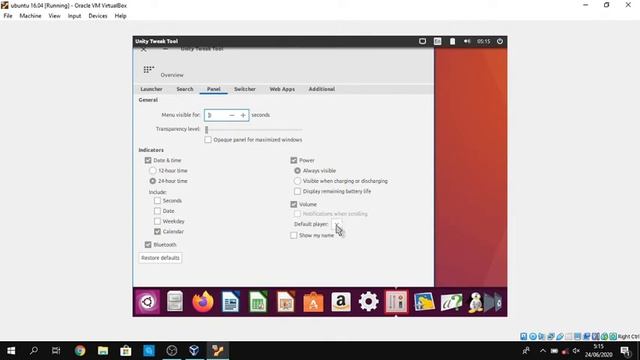Open Task View on the taskbar

tap(56, 351)
